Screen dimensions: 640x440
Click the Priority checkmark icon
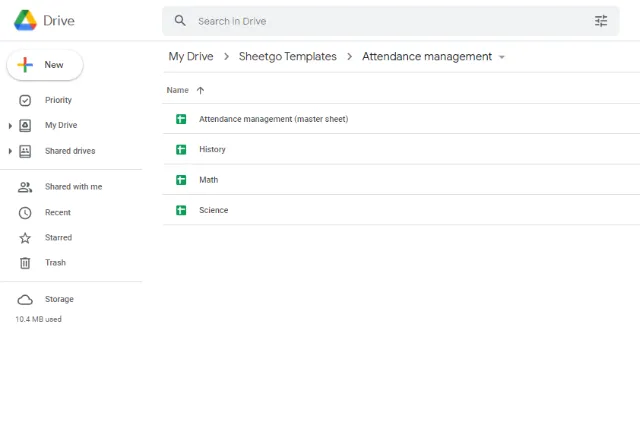[25, 100]
